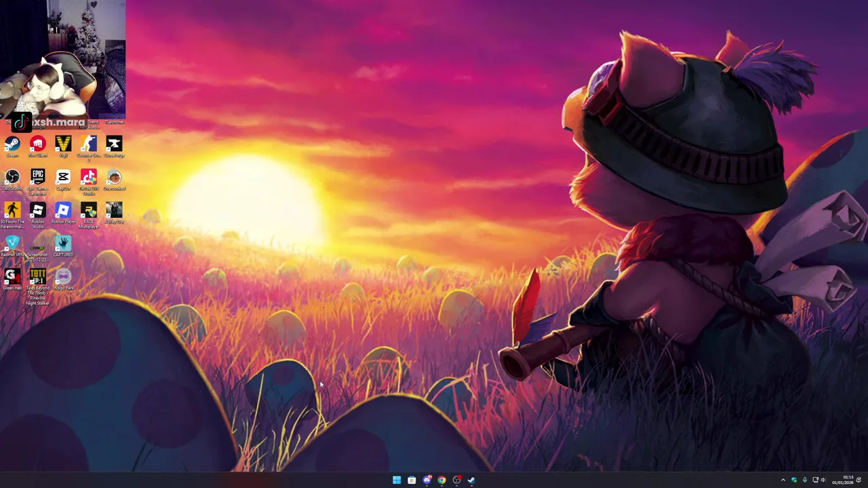The image size is (868, 488).
Task: Select the Indigo Park desktop icon
Action: click(63, 279)
